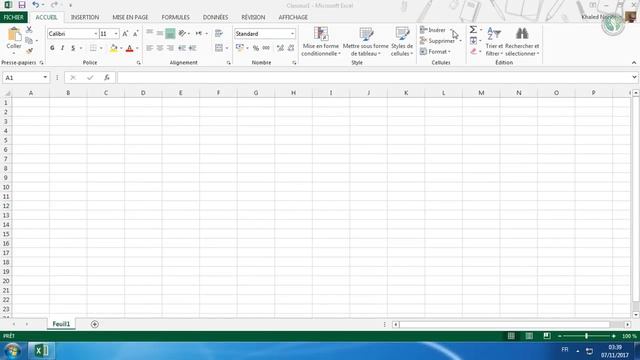
Task: Select row 10 header
Action: [6, 187]
